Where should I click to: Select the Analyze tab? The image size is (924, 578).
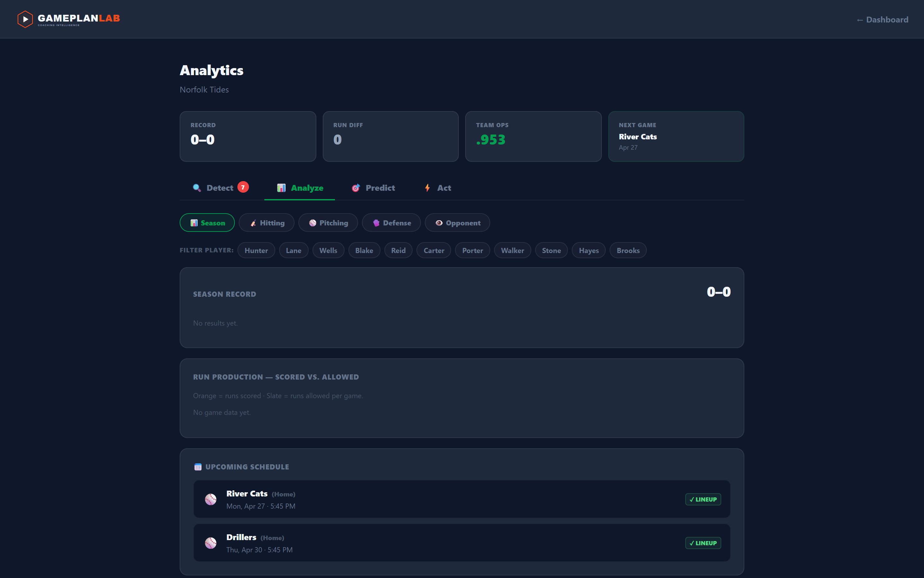click(x=300, y=188)
